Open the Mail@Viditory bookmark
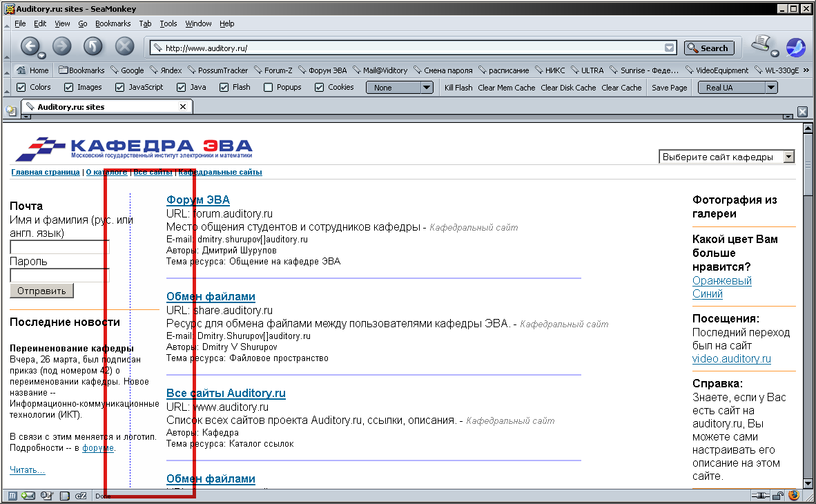Image resolution: width=816 pixels, height=504 pixels. point(380,70)
